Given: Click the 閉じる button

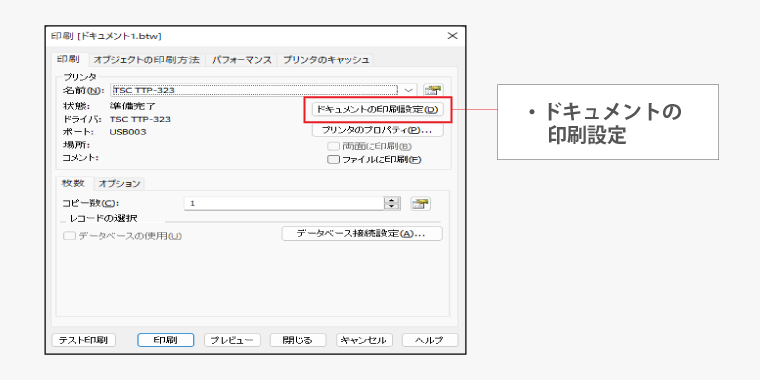Looking at the screenshot, I should 298,340.
